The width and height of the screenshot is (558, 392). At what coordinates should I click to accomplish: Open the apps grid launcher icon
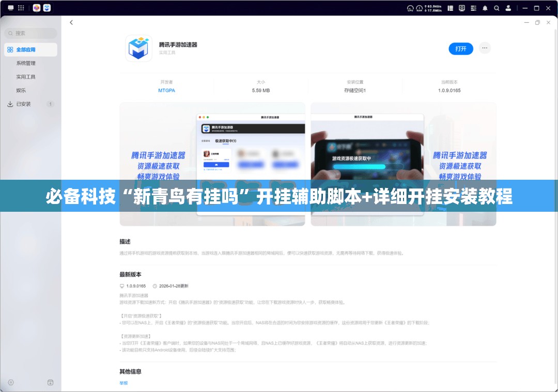click(21, 8)
